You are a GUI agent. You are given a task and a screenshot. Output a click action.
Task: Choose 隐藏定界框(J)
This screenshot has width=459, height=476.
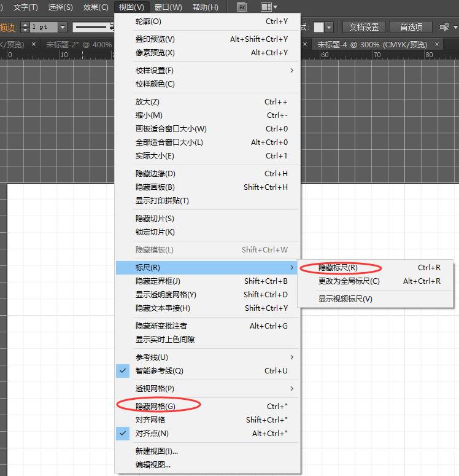pos(208,281)
